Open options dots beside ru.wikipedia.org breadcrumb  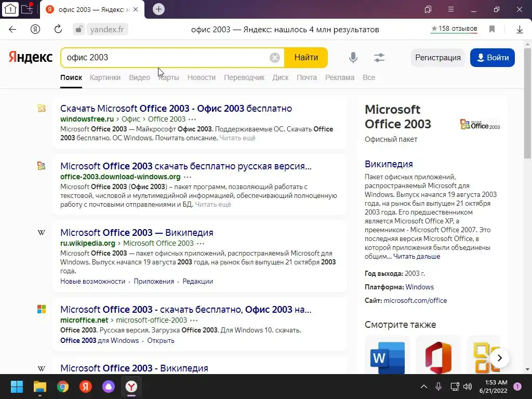tap(201, 243)
